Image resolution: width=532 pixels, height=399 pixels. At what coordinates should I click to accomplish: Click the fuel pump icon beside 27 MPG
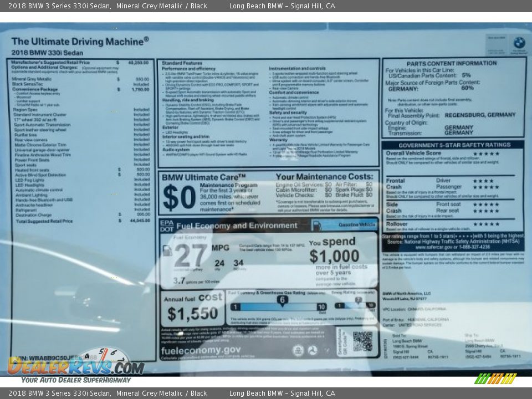point(167,251)
